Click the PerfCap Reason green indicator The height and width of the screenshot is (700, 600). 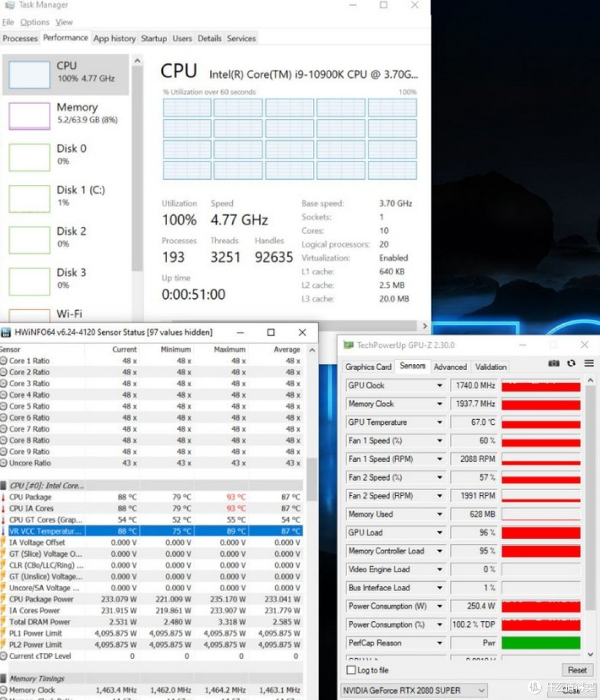pos(541,643)
